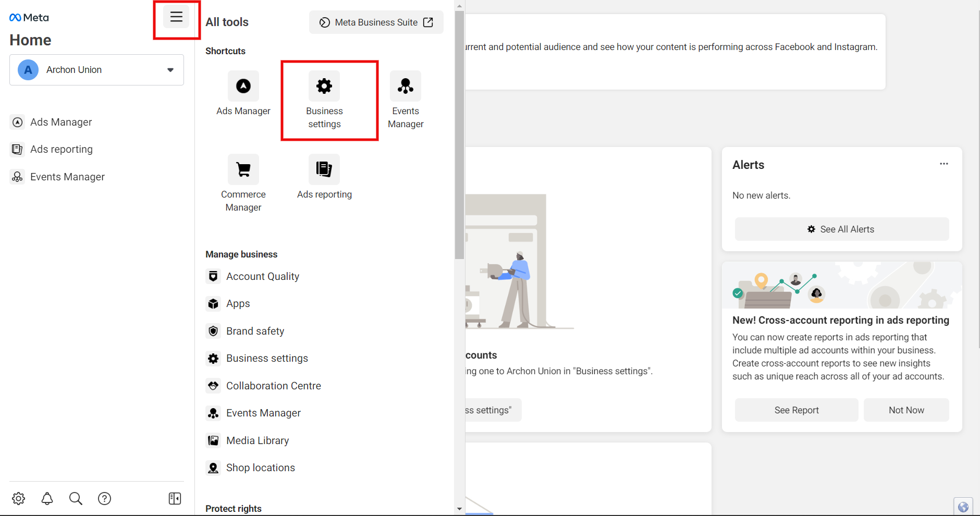Collapse sidebar using the panel icon
980x516 pixels.
click(x=175, y=499)
